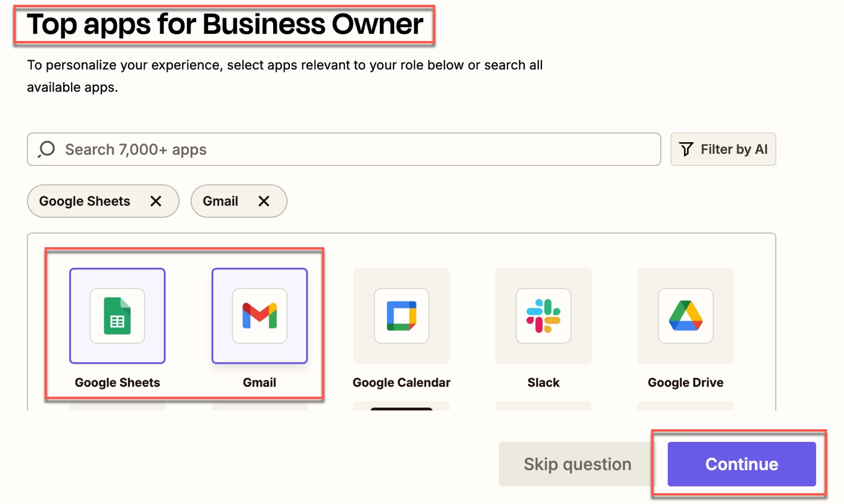Click the Gmail label under its tile

coord(260,383)
